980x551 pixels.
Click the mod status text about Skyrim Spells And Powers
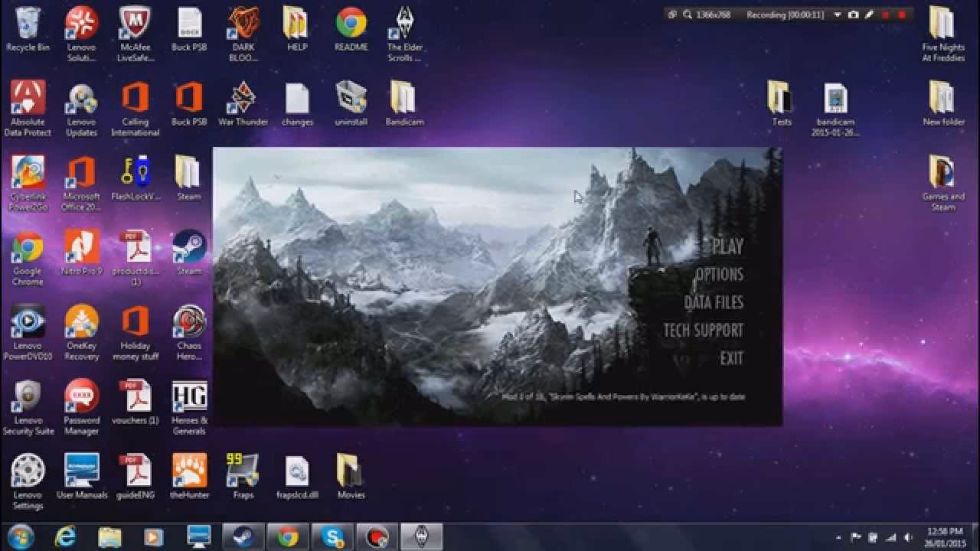point(623,396)
